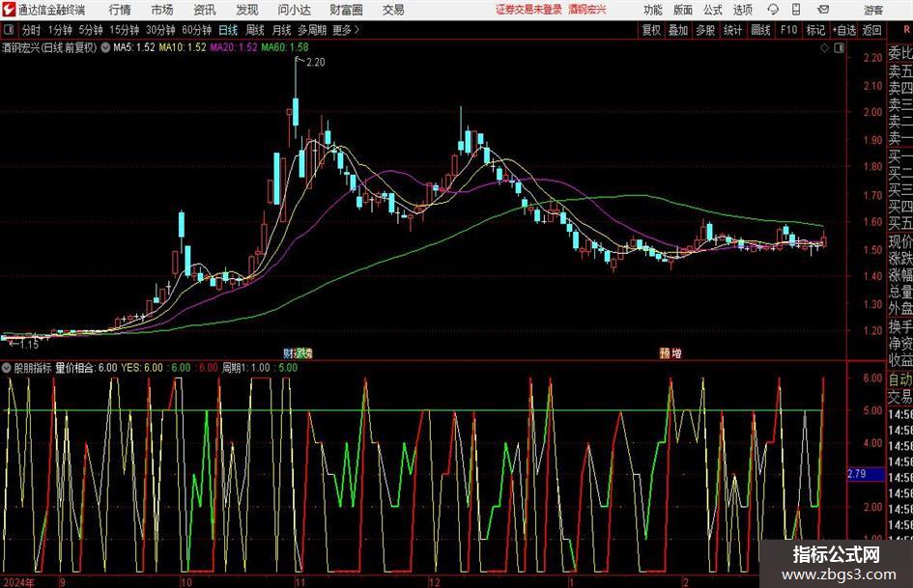Click the 多股 multi-stock toolbar button
The height and width of the screenshot is (588, 913).
[x=705, y=30]
